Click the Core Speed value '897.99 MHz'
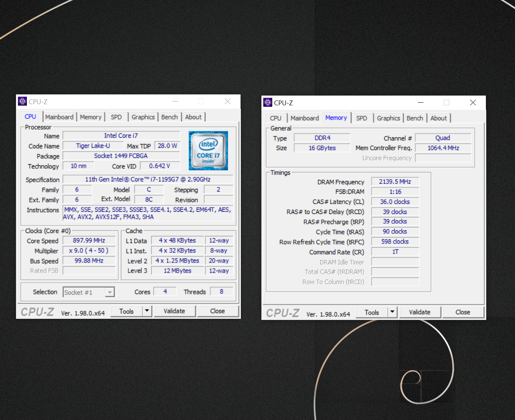 coord(89,240)
